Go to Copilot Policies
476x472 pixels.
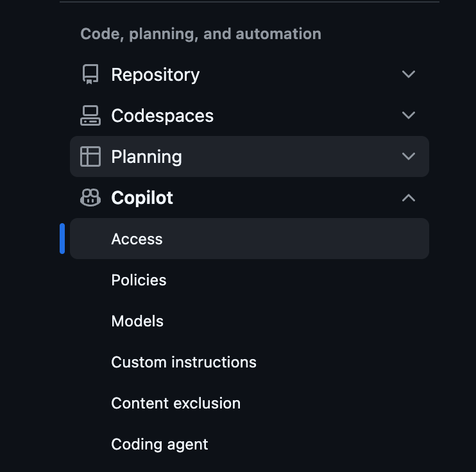pyautogui.click(x=139, y=280)
